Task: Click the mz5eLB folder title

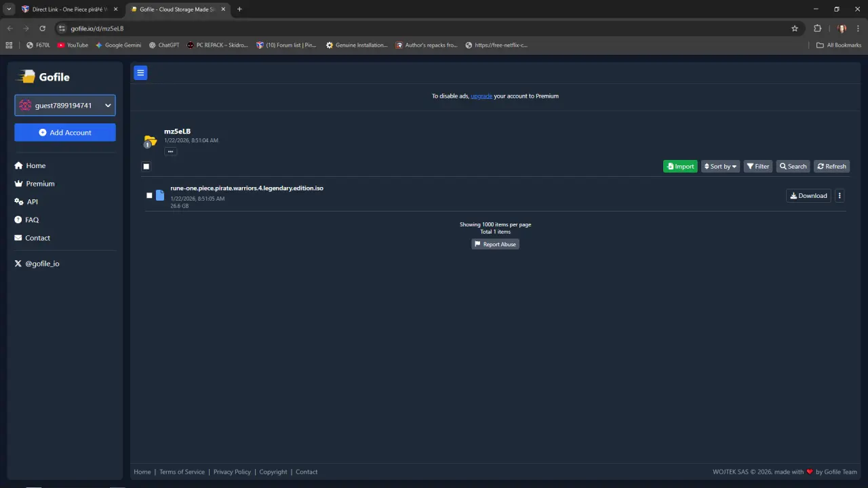Action: [177, 131]
